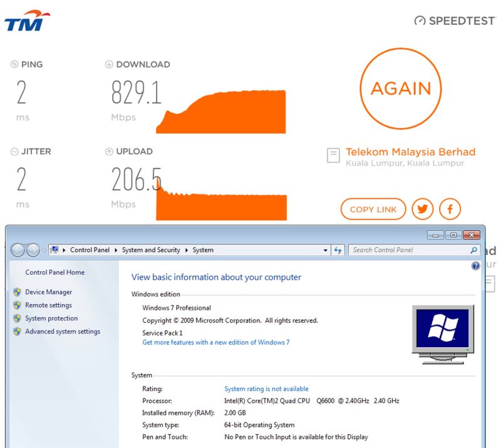Click the upload arrow icon
Viewport: 501px width, 448px height.
click(109, 151)
